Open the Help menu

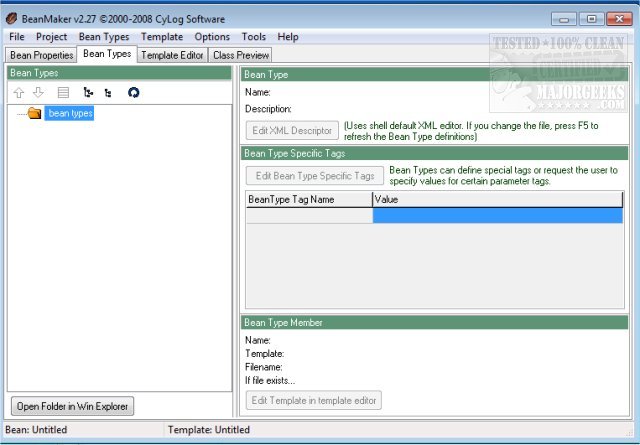(288, 37)
